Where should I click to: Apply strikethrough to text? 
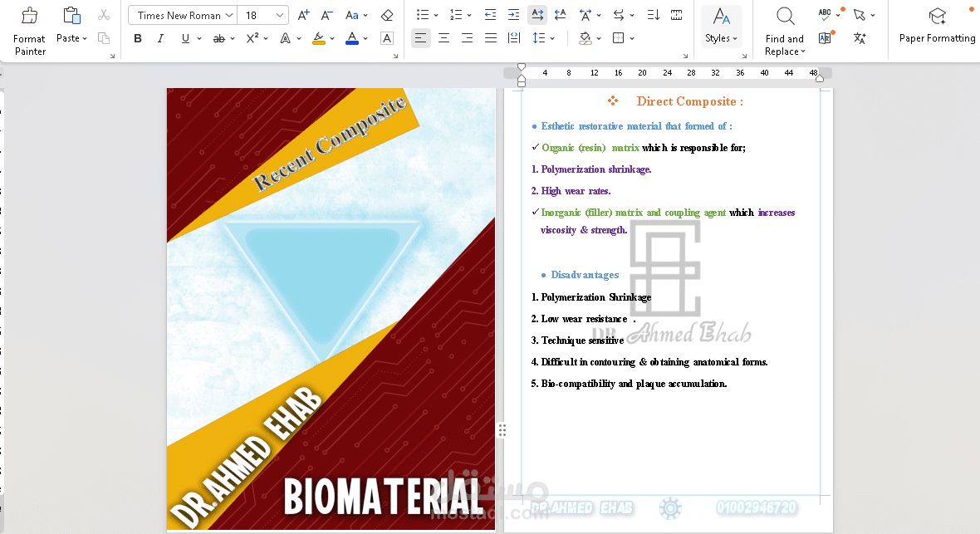click(x=218, y=38)
